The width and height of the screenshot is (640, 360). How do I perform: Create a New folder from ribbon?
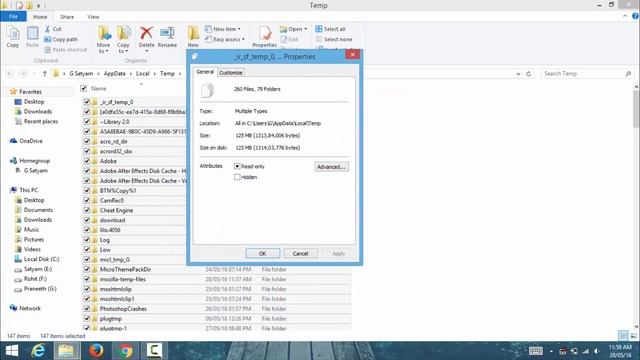[193, 37]
